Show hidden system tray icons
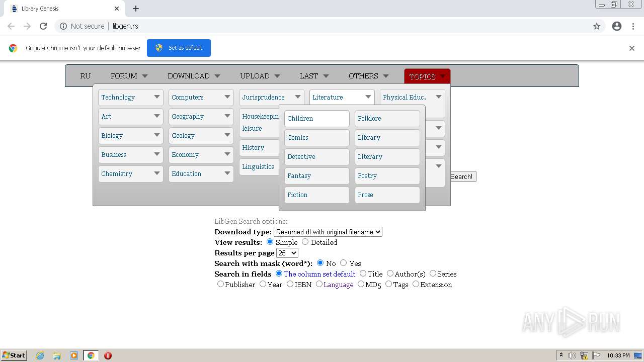Image resolution: width=644 pixels, height=362 pixels. tap(561, 355)
